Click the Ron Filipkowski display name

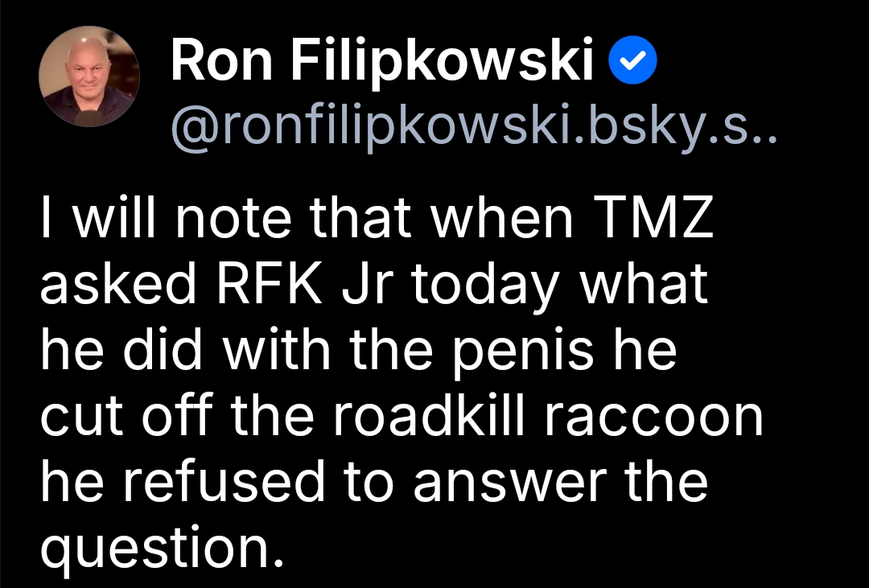coord(382,61)
